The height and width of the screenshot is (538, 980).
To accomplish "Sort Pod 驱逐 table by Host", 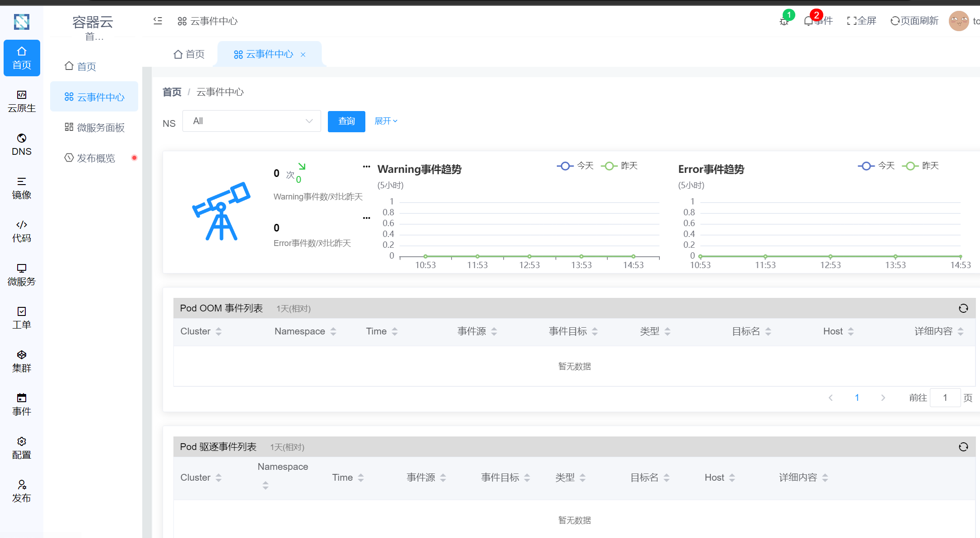I will pos(732,478).
